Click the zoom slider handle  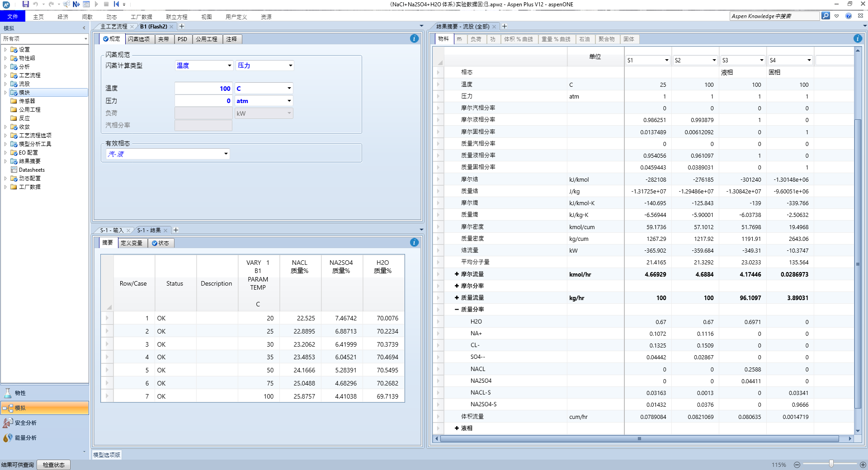tap(831, 464)
